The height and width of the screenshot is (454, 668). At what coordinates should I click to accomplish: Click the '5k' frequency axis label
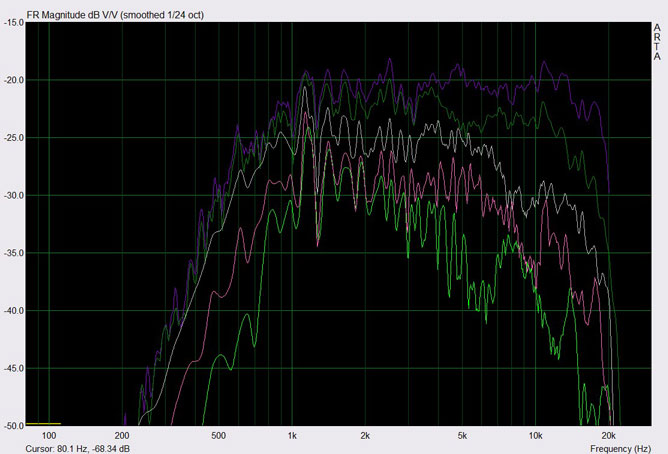[462, 436]
